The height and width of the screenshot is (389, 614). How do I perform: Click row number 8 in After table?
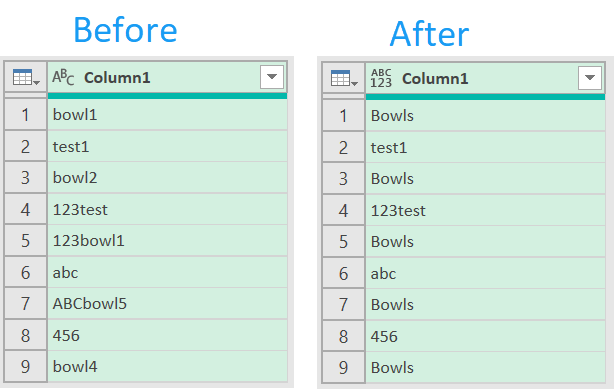[x=344, y=337]
